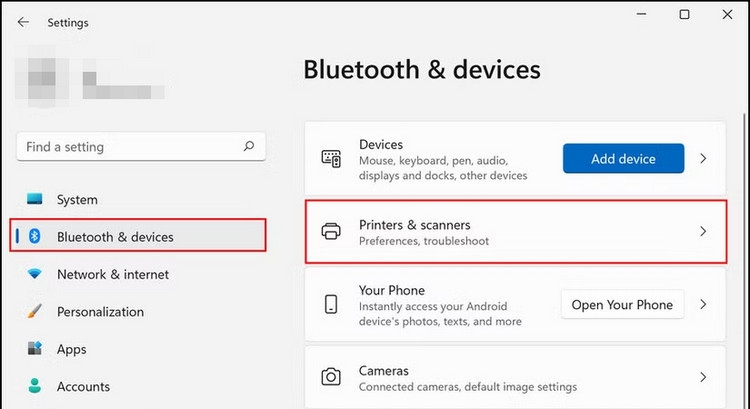Click the System monitor icon

pyautogui.click(x=36, y=200)
